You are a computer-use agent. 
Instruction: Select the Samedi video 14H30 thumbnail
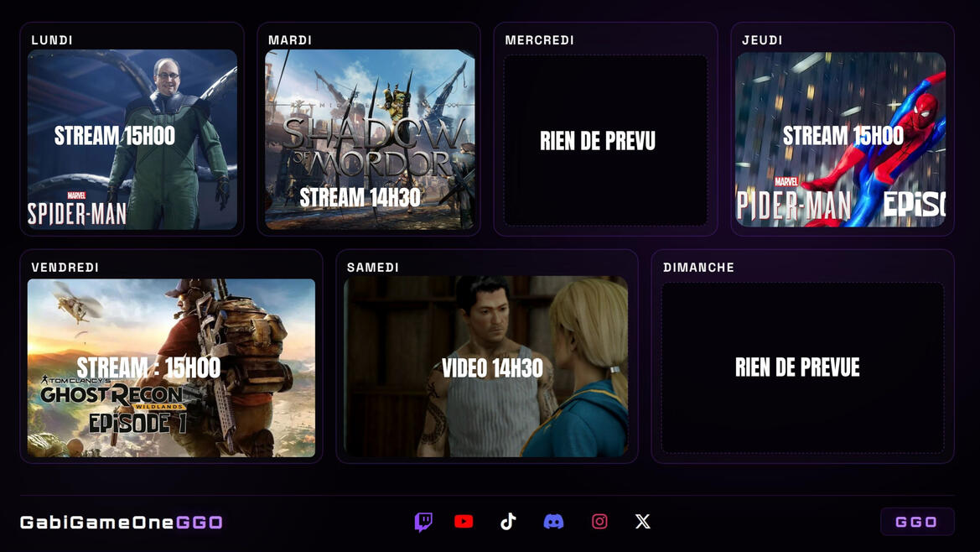486,367
